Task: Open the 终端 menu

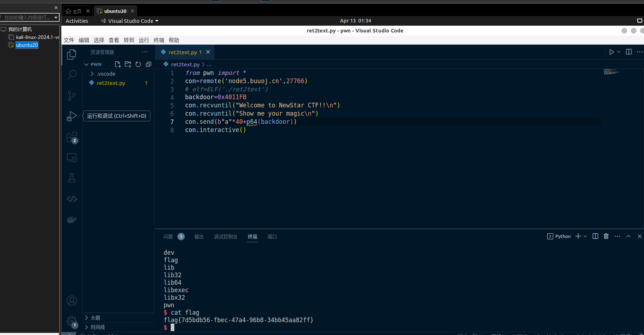Action: coord(159,40)
